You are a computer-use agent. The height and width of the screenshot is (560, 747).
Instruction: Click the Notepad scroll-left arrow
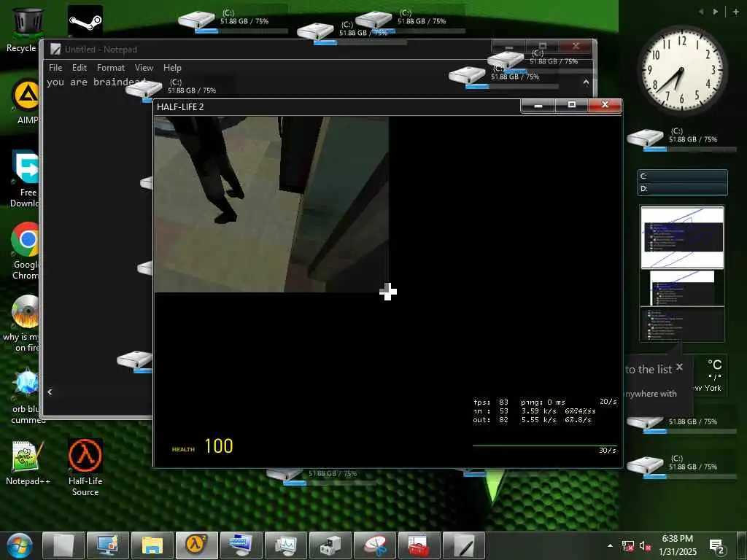point(50,392)
